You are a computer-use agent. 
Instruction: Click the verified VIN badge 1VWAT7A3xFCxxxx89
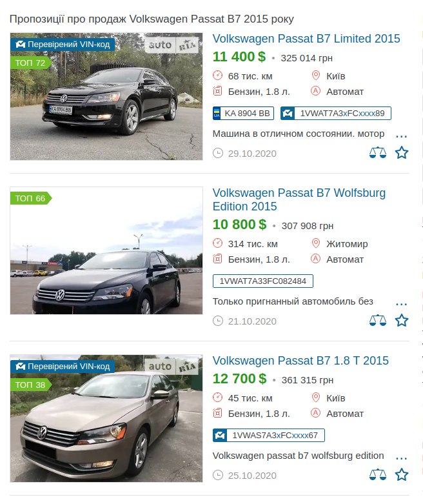pyautogui.click(x=336, y=113)
